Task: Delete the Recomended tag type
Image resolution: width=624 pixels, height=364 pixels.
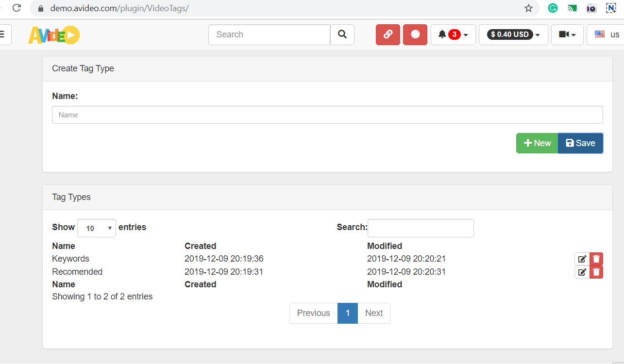Action: coord(596,272)
